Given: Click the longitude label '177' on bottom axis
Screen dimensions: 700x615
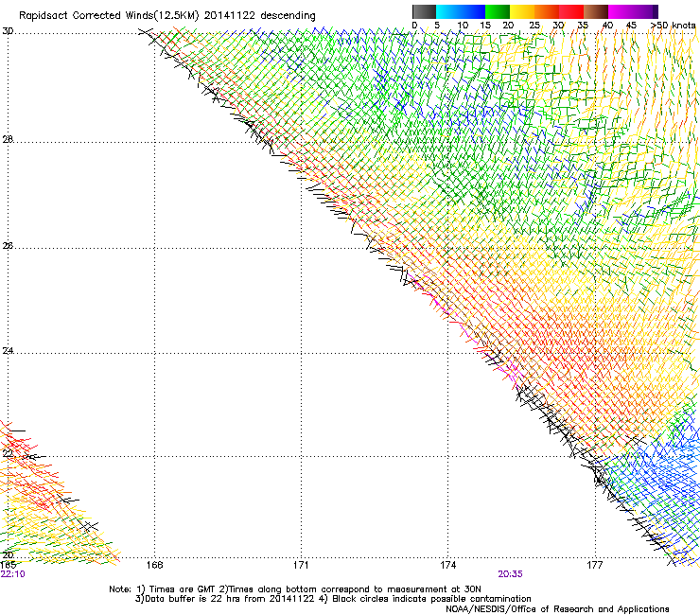Looking at the screenshot, I should (x=595, y=566).
